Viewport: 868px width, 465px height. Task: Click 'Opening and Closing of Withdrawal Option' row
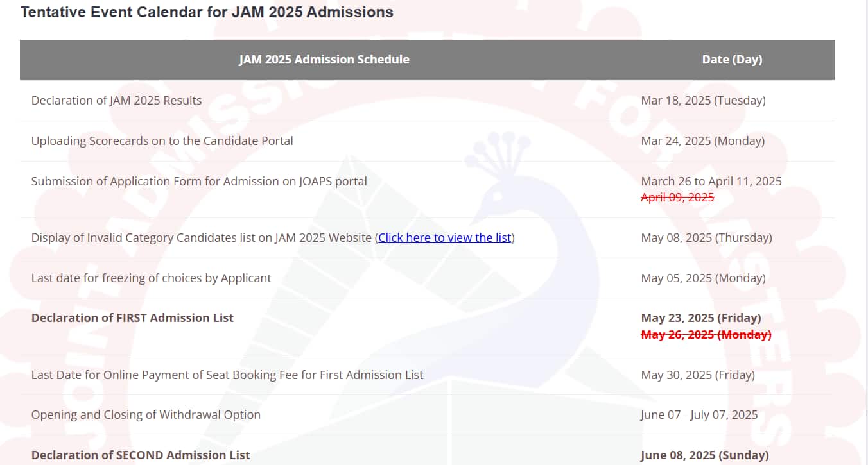pos(146,414)
